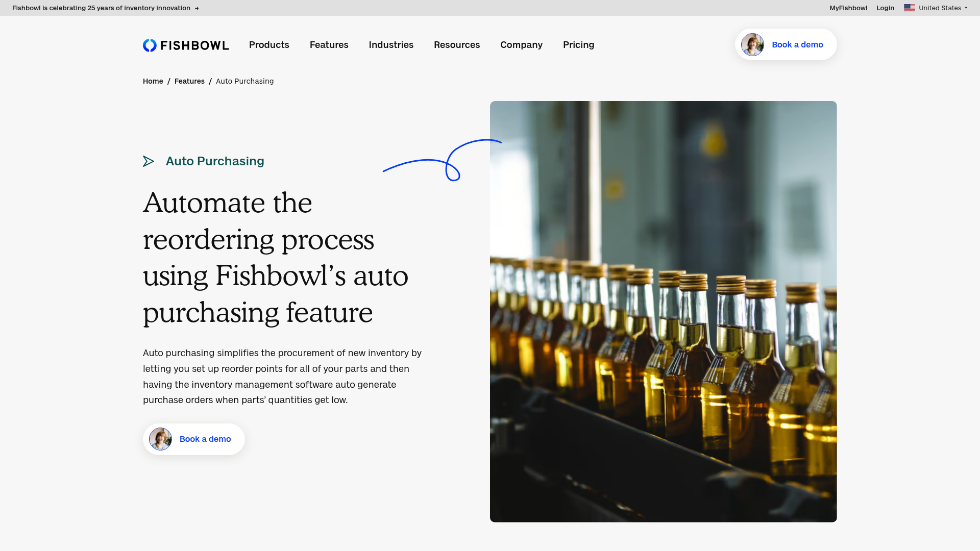The image size is (980, 551).
Task: Click the paragraph starting "Auto purchasing simplifies"
Action: (282, 377)
